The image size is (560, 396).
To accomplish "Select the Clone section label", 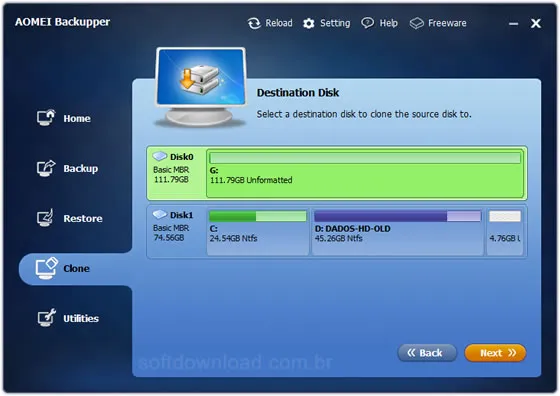I will [76, 268].
